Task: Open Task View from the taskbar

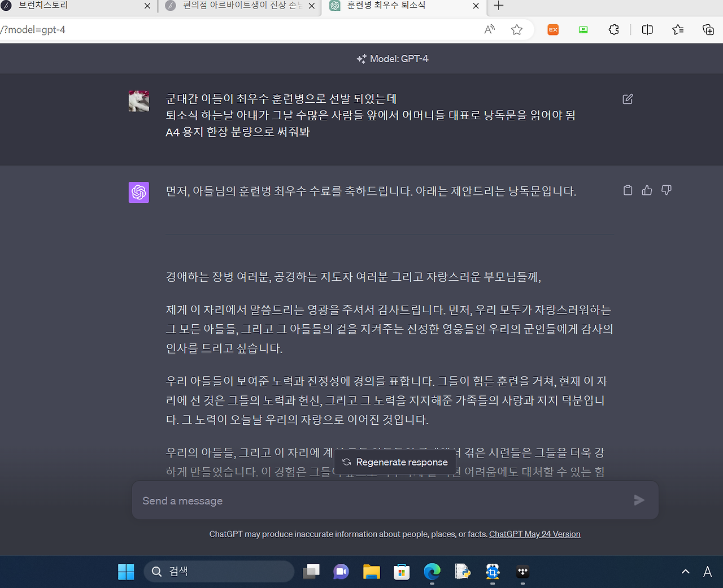Action: pyautogui.click(x=311, y=572)
